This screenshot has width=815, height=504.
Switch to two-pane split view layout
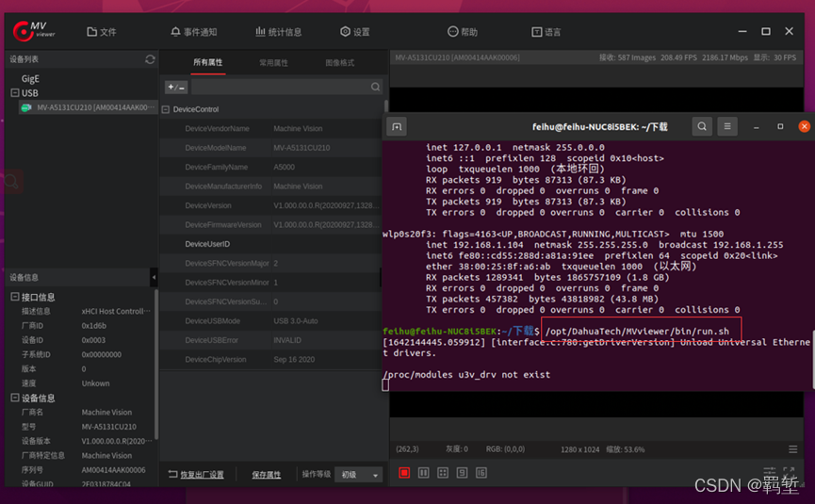424,472
